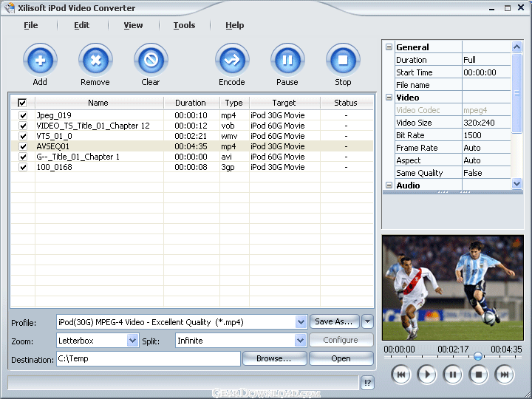Click the Add file icon
Screen dimensions: 532x399
[40, 61]
